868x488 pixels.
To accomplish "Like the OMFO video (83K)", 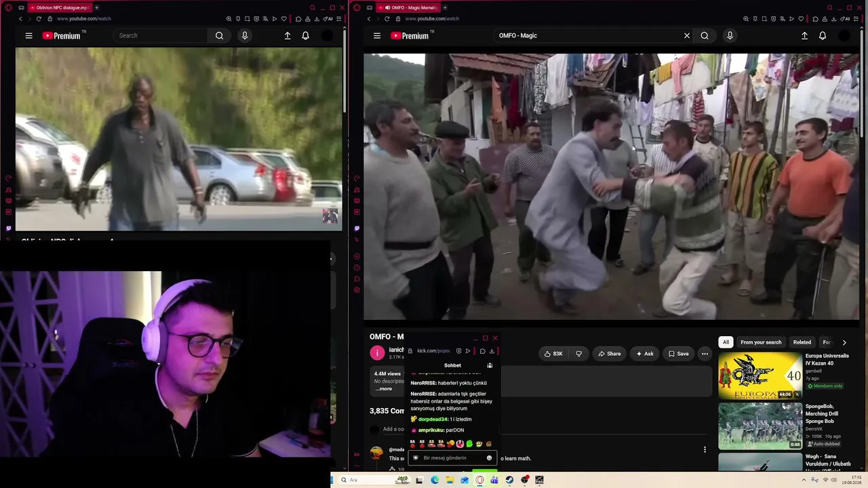I will [x=553, y=353].
